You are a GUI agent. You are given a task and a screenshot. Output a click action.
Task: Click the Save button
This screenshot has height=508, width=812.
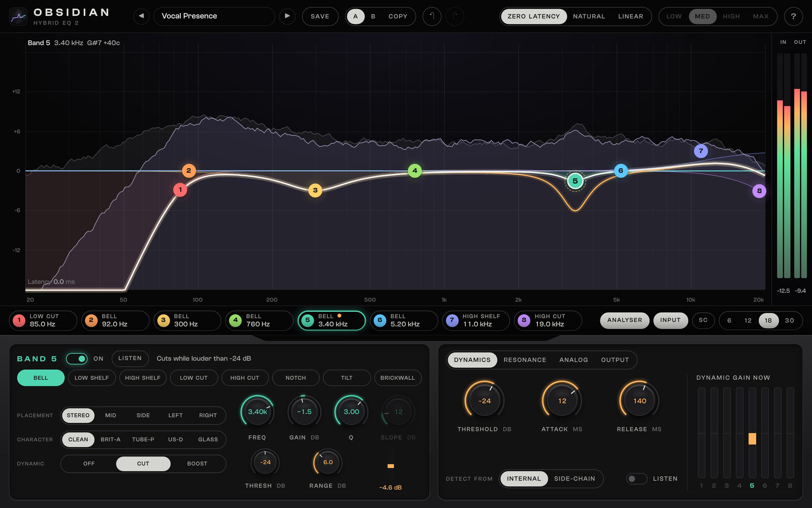click(x=320, y=16)
